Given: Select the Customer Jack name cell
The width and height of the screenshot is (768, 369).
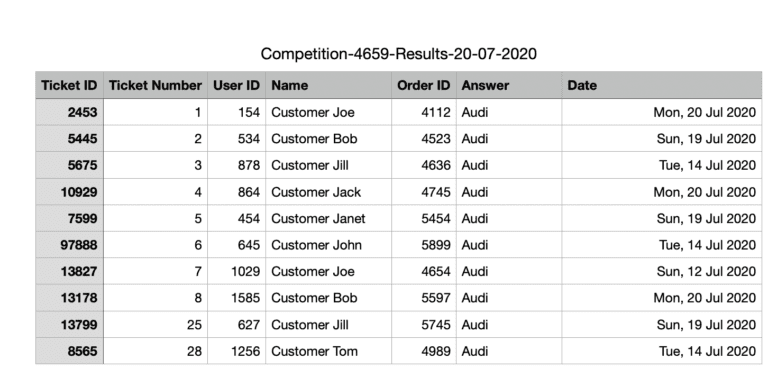Looking at the screenshot, I should pyautogui.click(x=328, y=192).
